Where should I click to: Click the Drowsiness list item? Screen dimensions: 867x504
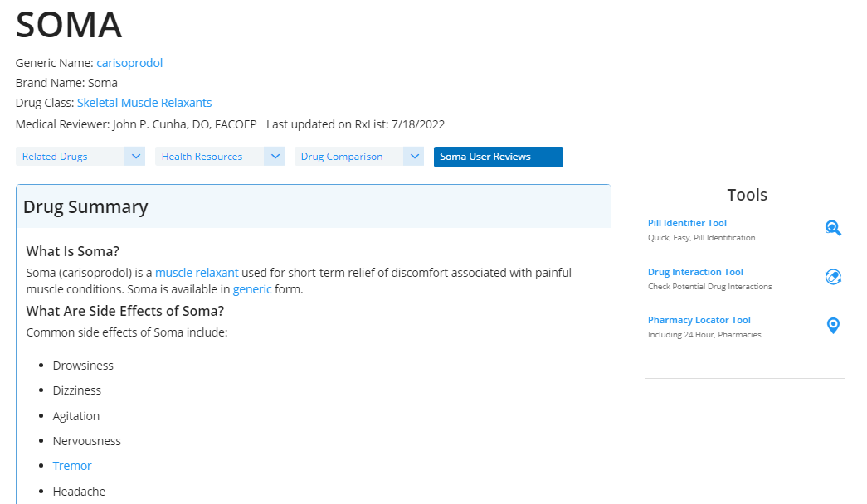pyautogui.click(x=83, y=366)
